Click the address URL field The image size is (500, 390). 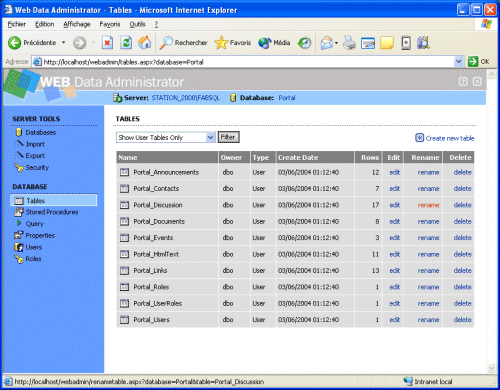[x=248, y=62]
